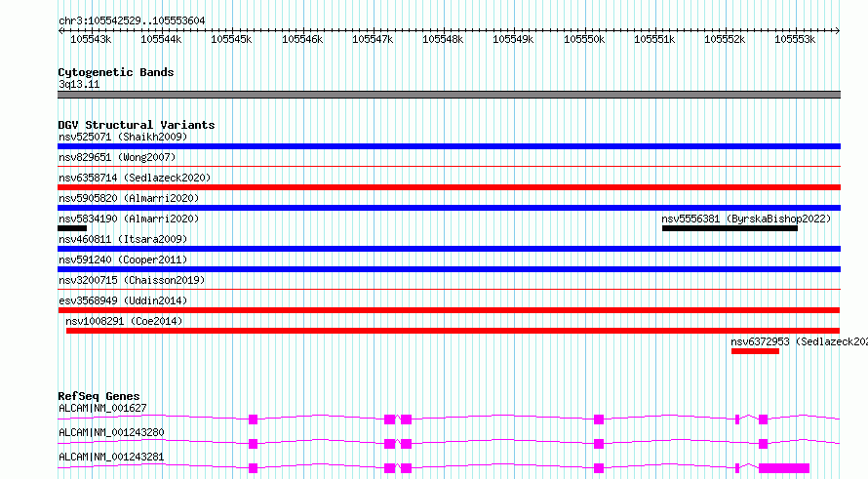Click the chr3:105542529..105553604 coordinate label
The width and height of the screenshot is (868, 479).
pyautogui.click(x=132, y=20)
